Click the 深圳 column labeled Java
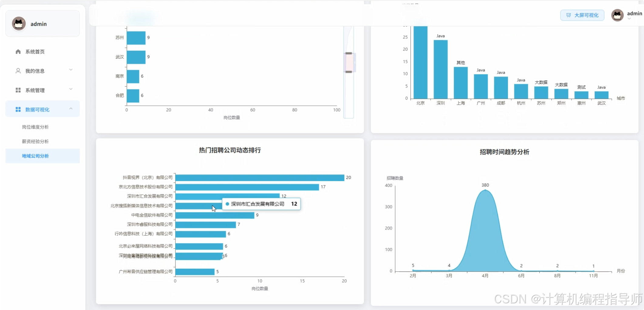Image resolution: width=644 pixels, height=310 pixels. [441, 69]
